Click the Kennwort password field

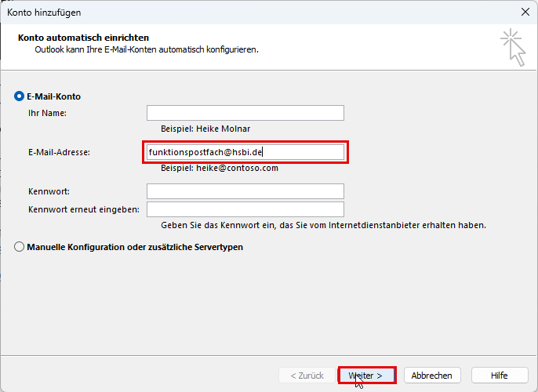click(x=245, y=191)
